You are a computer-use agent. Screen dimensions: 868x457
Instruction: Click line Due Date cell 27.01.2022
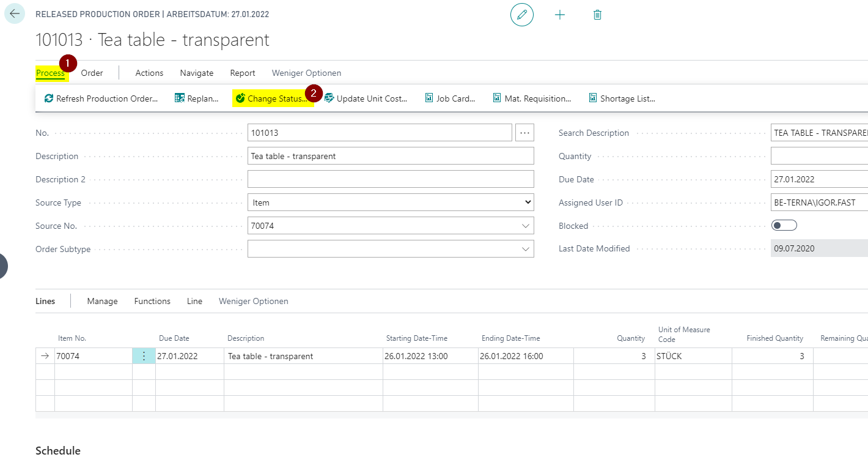pyautogui.click(x=189, y=356)
